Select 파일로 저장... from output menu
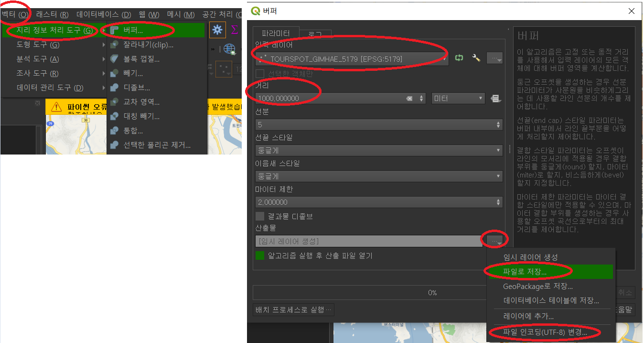 click(x=550, y=272)
